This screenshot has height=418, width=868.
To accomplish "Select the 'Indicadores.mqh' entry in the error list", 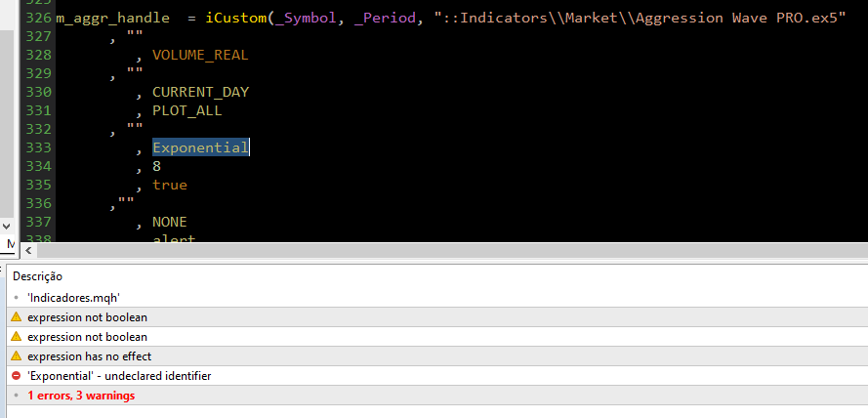I will pyautogui.click(x=73, y=298).
